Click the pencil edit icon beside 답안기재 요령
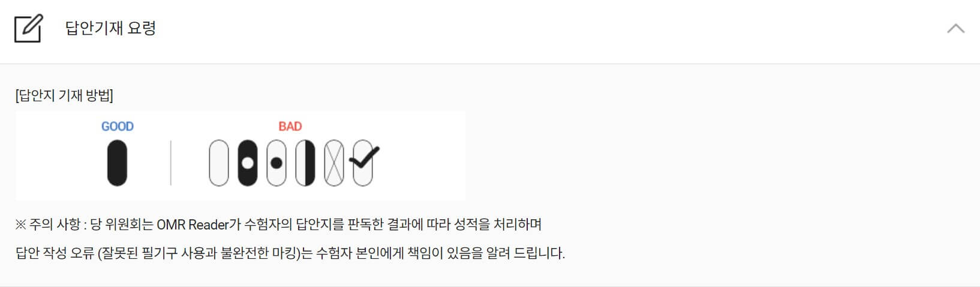 (28, 28)
